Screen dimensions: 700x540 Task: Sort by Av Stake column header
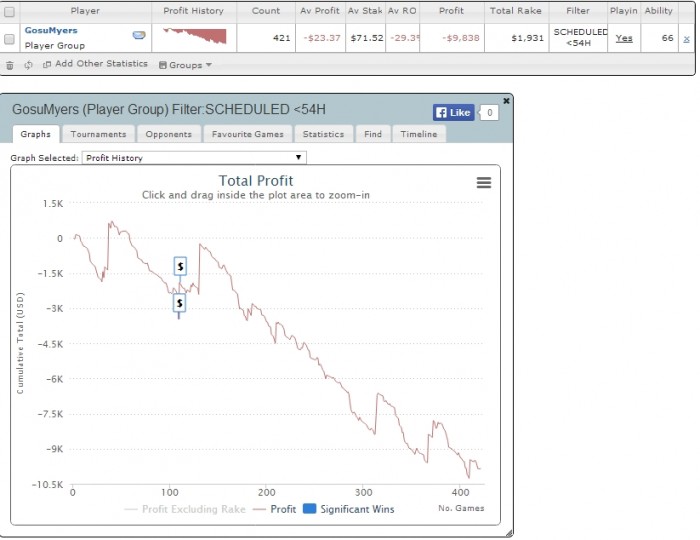tap(365, 11)
